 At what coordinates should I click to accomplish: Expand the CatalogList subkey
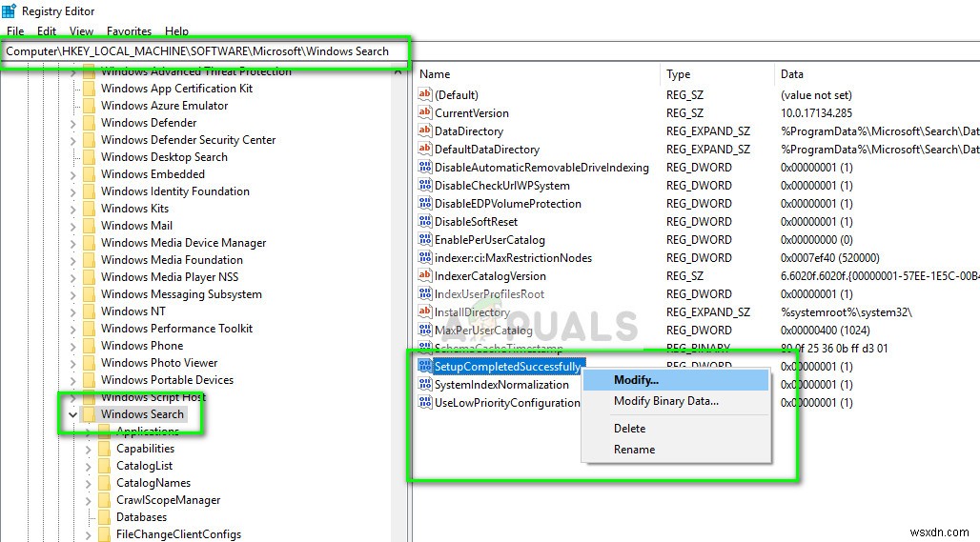[x=88, y=467]
